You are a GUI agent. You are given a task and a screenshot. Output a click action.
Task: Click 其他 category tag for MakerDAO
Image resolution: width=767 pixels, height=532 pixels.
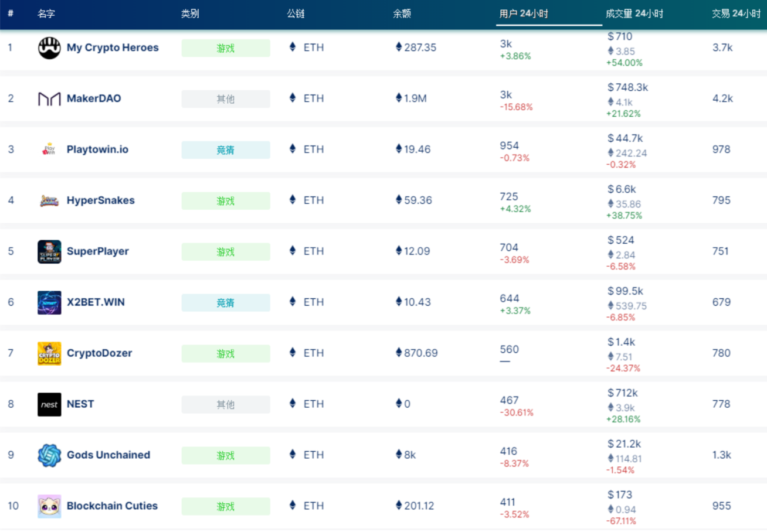pyautogui.click(x=226, y=99)
